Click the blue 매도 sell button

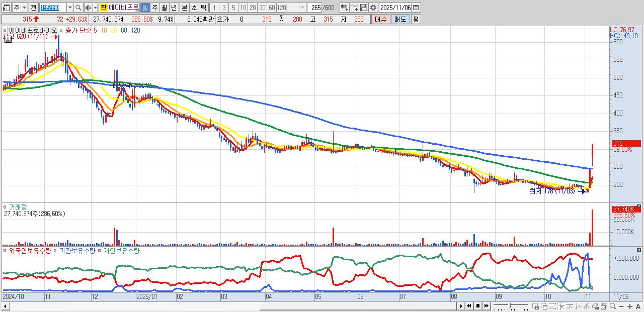(x=400, y=19)
